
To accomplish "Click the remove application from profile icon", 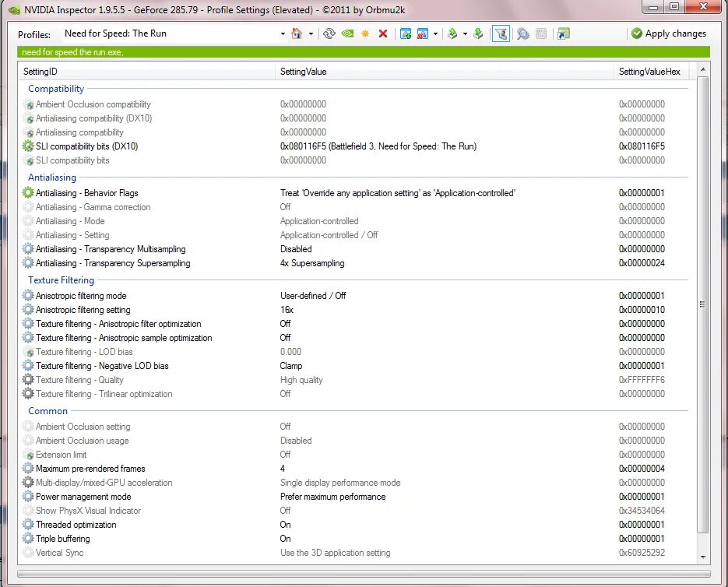I will click(423, 33).
